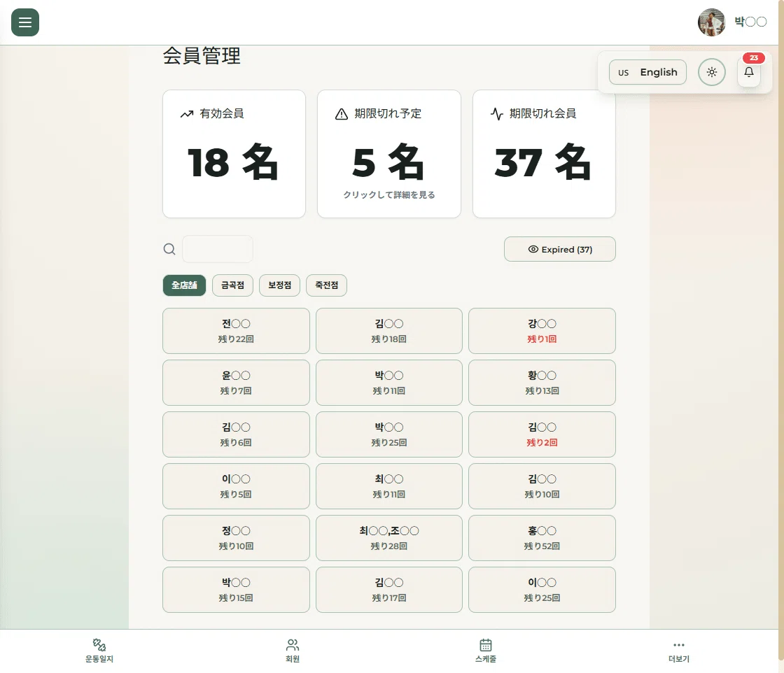Open member 이○○ with 残り5回
This screenshot has width=784, height=673.
click(x=236, y=486)
